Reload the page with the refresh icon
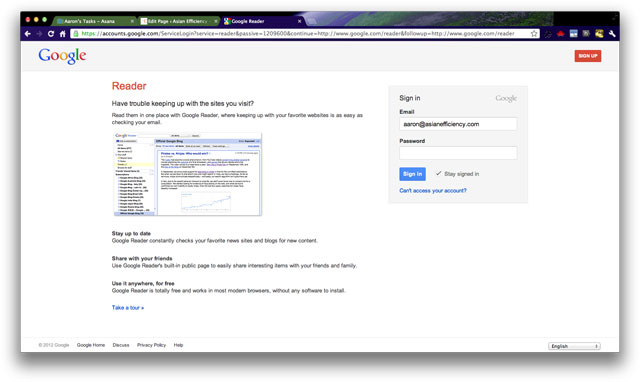This screenshot has width=640, height=382. (x=51, y=34)
